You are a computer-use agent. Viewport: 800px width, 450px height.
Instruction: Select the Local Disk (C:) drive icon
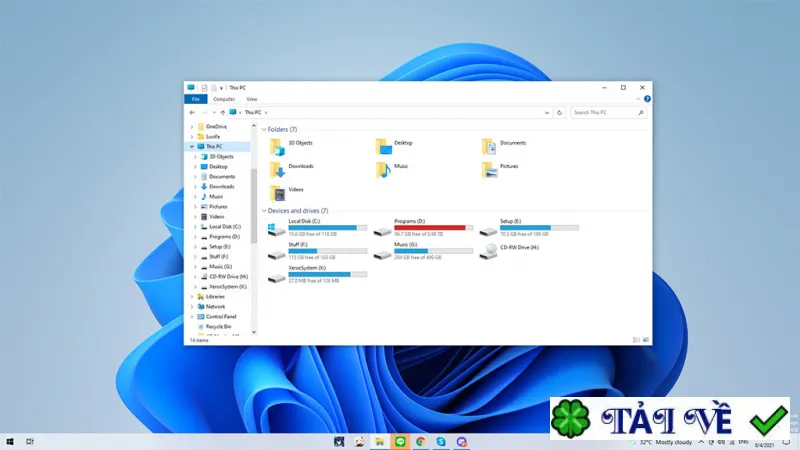277,229
